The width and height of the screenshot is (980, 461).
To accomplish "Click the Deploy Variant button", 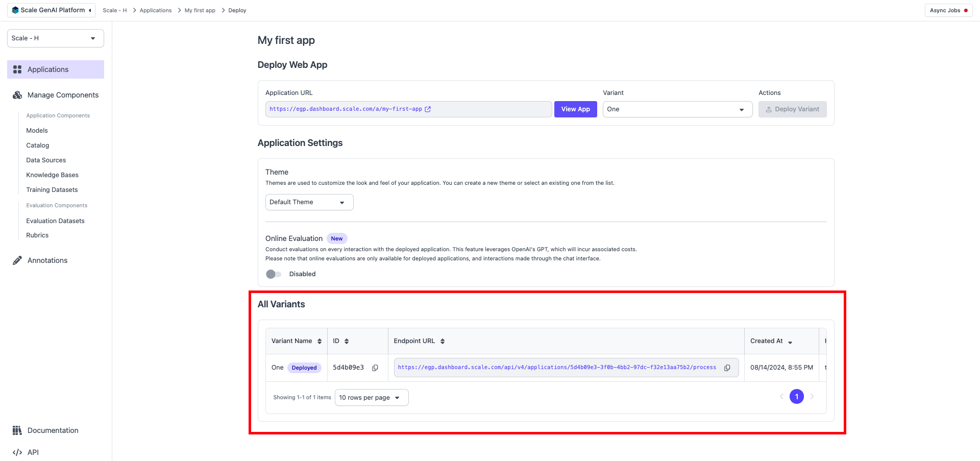I will [792, 109].
